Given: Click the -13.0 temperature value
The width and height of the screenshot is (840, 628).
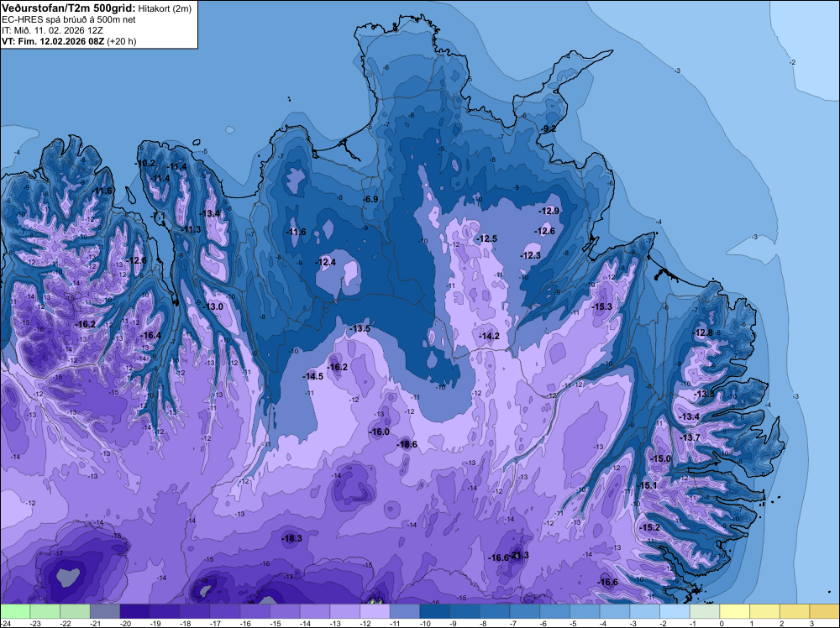Looking at the screenshot, I should click(x=213, y=306).
